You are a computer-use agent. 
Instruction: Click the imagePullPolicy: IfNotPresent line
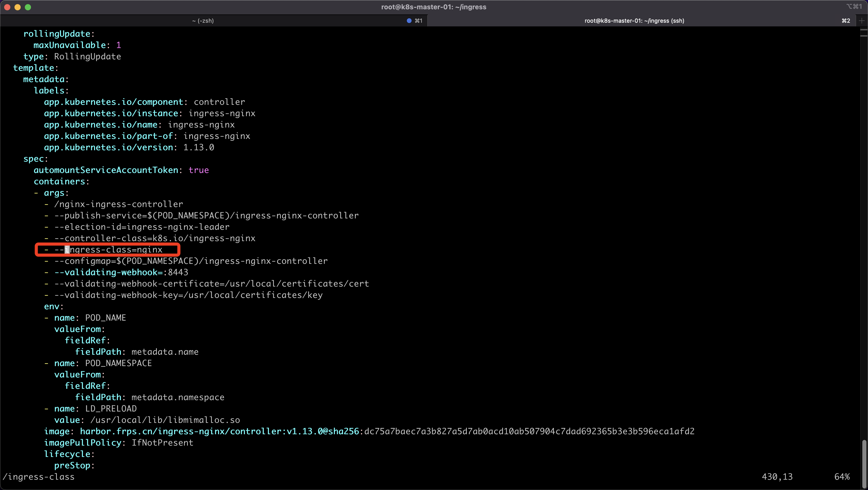click(x=119, y=442)
